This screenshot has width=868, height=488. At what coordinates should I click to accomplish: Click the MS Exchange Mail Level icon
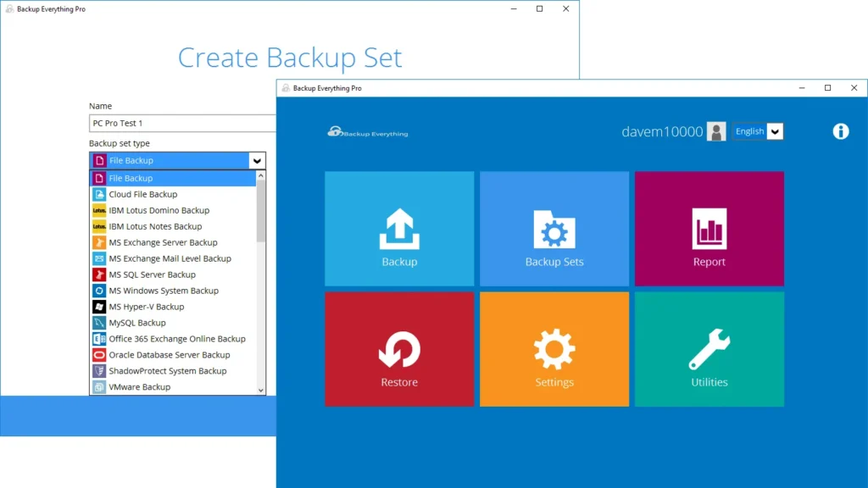coord(99,258)
